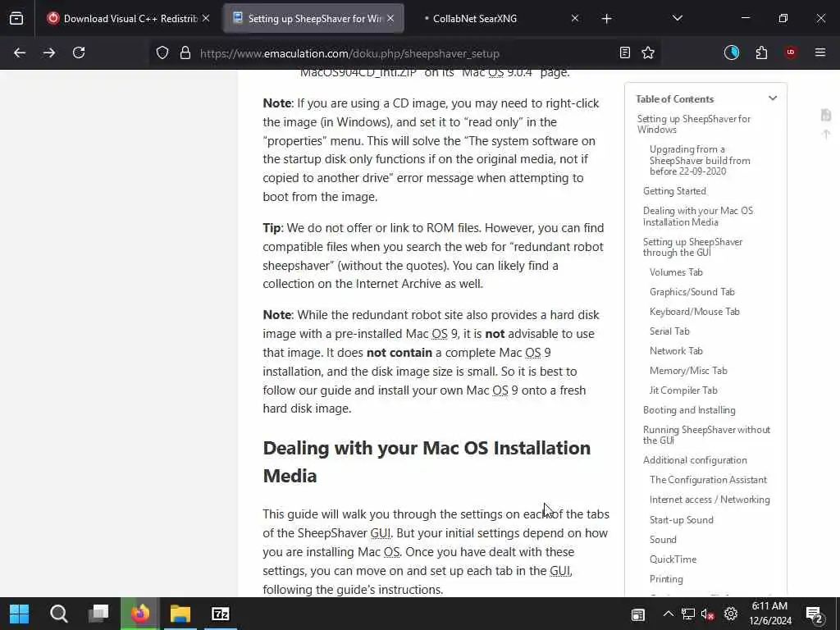This screenshot has height=630, width=840.
Task: Jump to Keyboard/Mouse Tab section
Action: coord(694,312)
